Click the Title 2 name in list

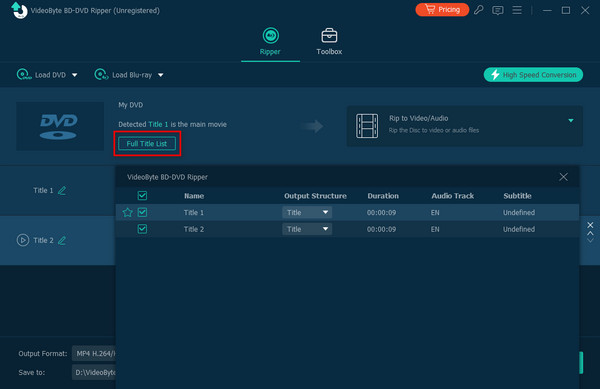pos(194,229)
